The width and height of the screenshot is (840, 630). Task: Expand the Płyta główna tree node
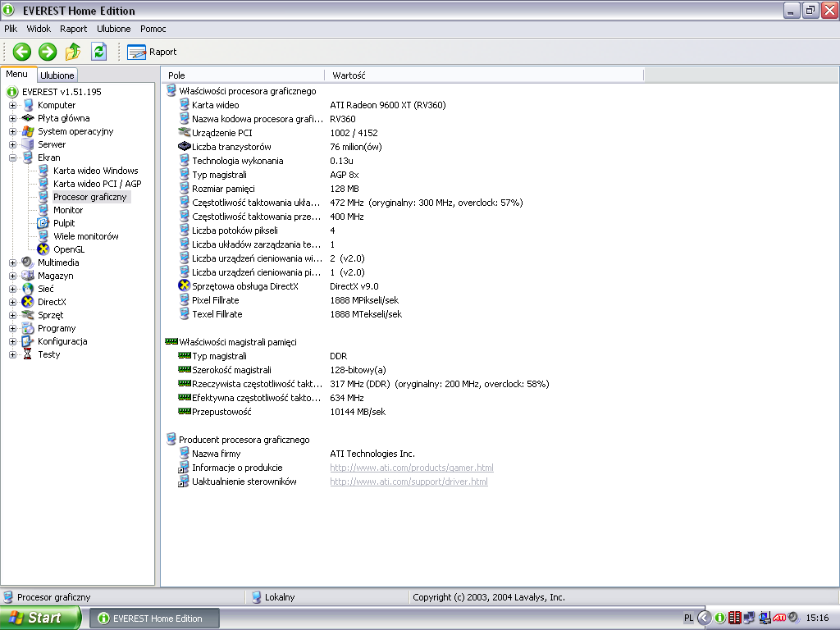tap(12, 118)
